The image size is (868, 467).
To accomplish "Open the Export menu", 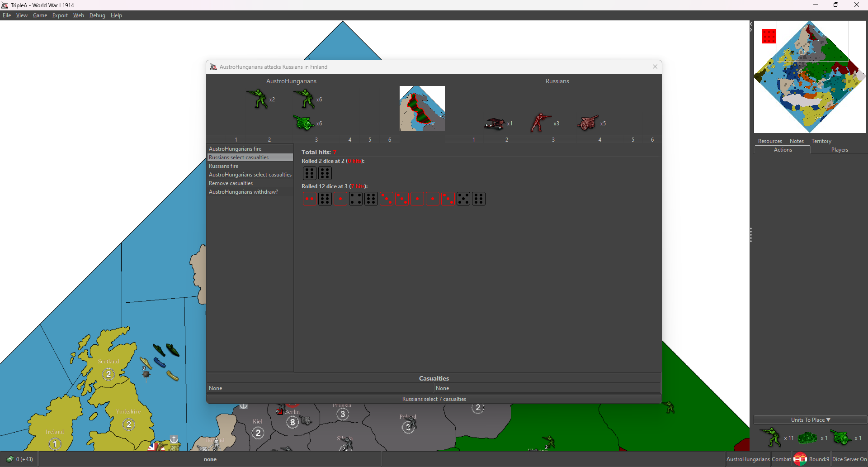I will click(60, 15).
